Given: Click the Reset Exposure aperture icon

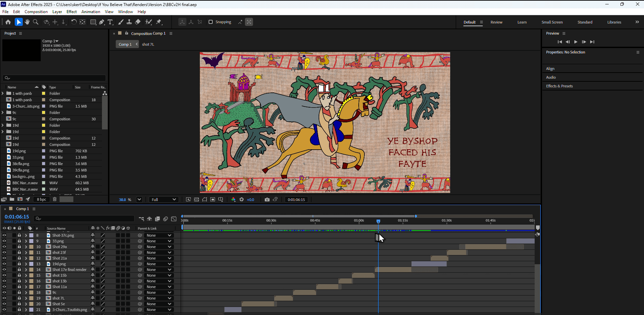Looking at the screenshot, I should point(242,199).
